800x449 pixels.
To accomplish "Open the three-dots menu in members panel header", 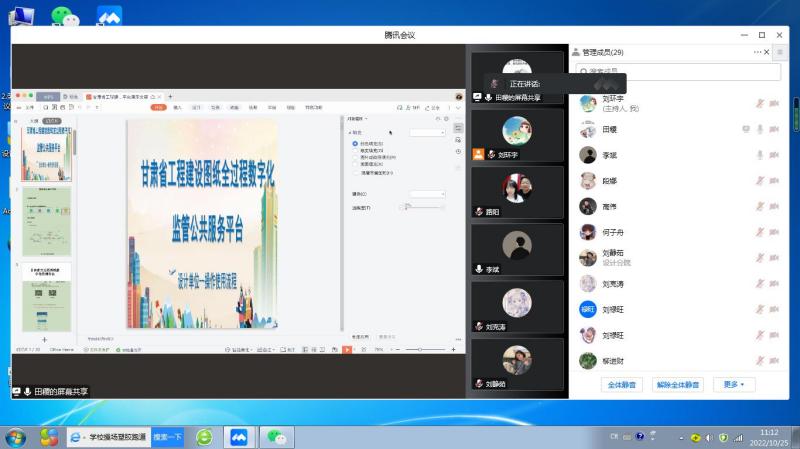I will [758, 52].
